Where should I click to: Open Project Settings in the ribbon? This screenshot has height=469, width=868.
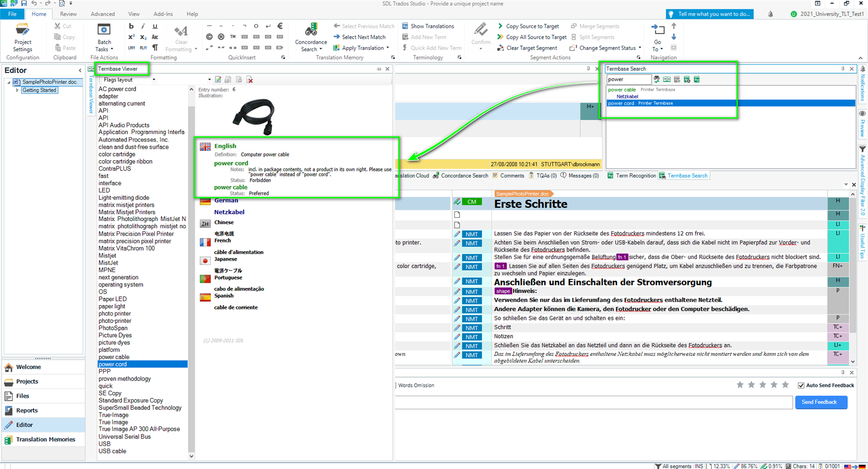[22, 37]
